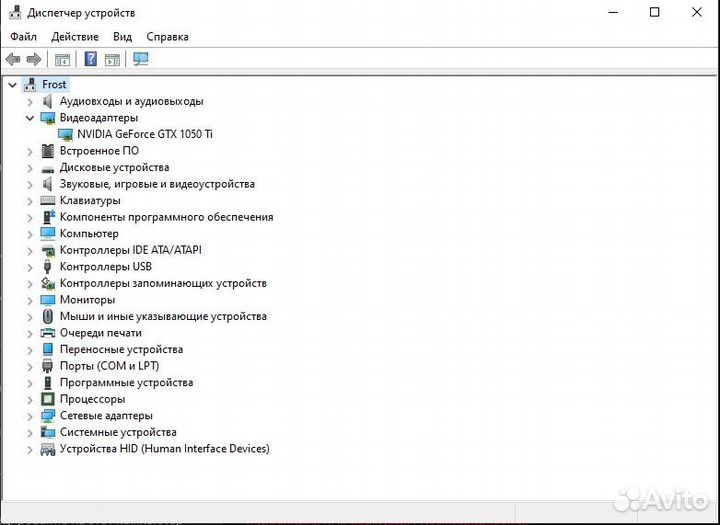
Task: Click the action pane toolbar icon right of Help
Action: [112, 59]
